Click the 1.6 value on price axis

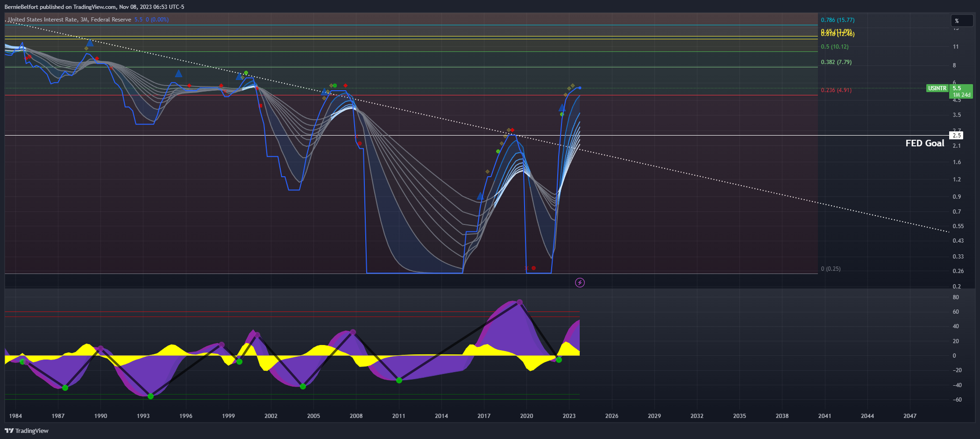(957, 162)
